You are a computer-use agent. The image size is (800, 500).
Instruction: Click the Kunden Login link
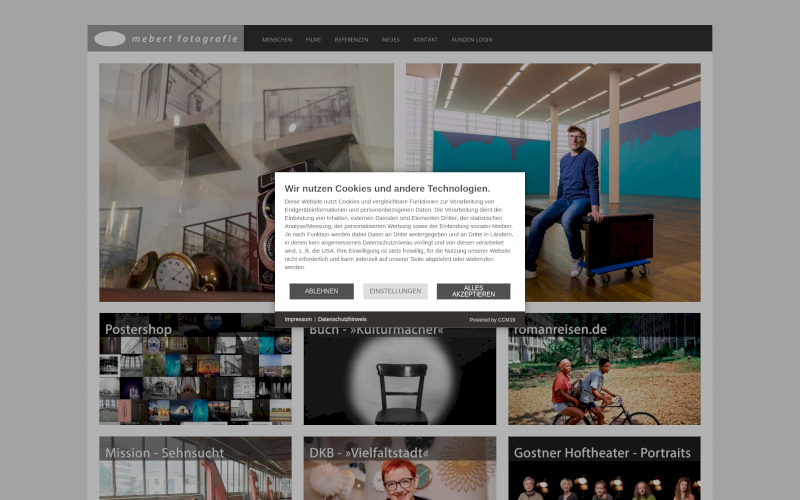(472, 40)
